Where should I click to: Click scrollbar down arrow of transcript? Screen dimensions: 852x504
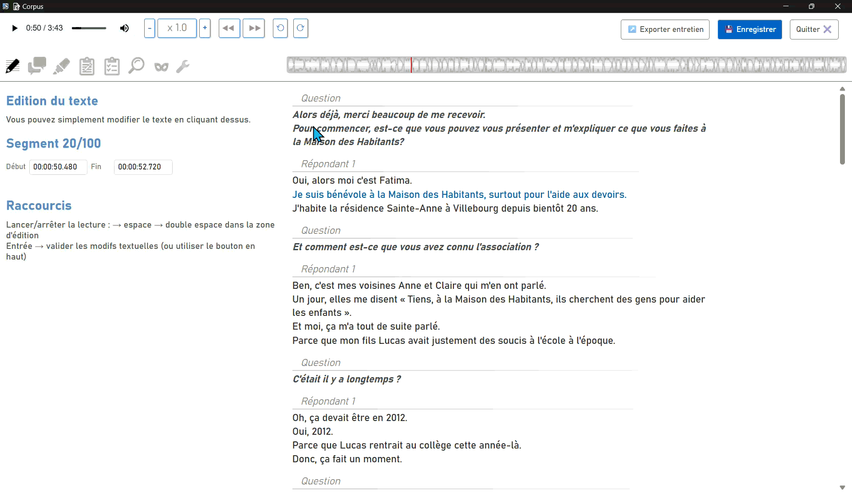pos(842,488)
